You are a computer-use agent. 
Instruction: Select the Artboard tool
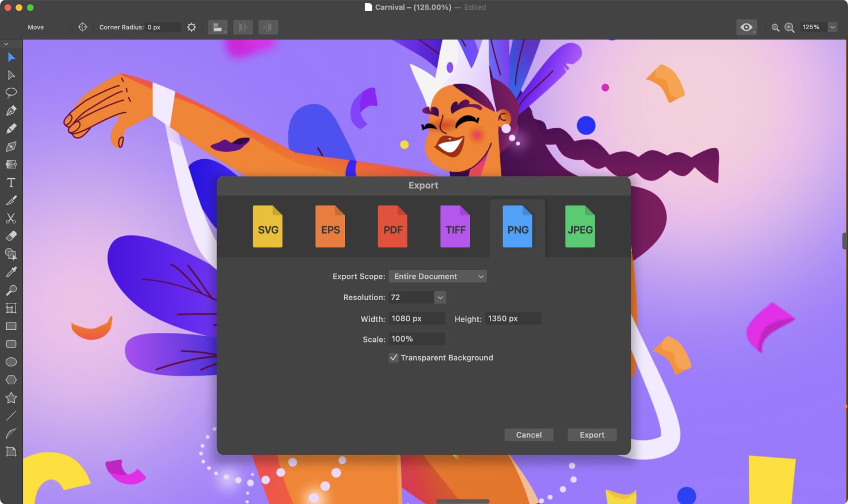[x=11, y=451]
